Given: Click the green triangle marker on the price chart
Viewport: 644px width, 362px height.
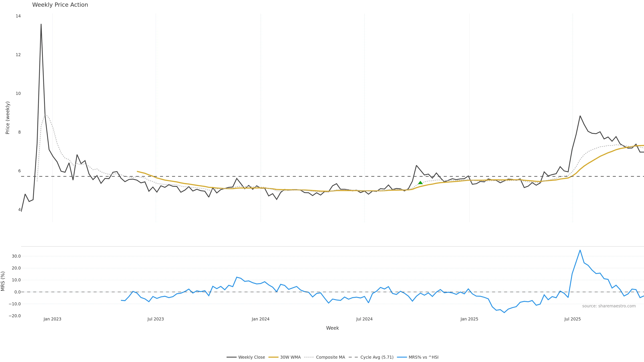Looking at the screenshot, I should (x=420, y=183).
